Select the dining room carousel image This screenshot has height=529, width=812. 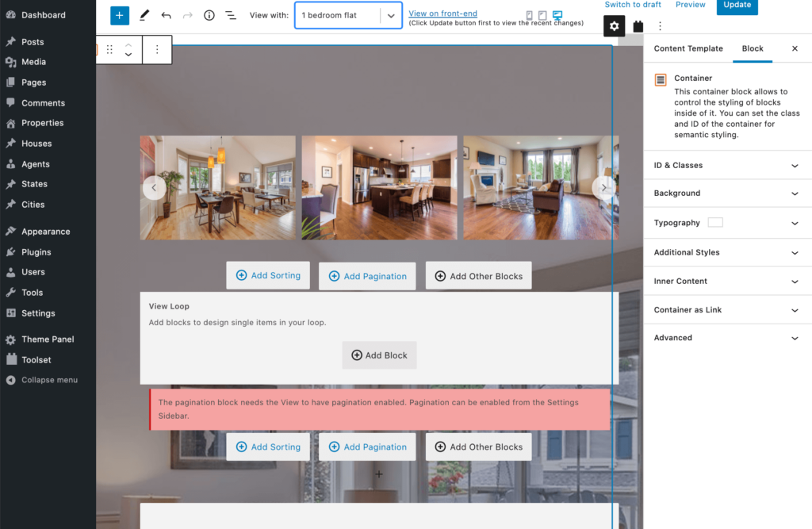click(x=218, y=187)
